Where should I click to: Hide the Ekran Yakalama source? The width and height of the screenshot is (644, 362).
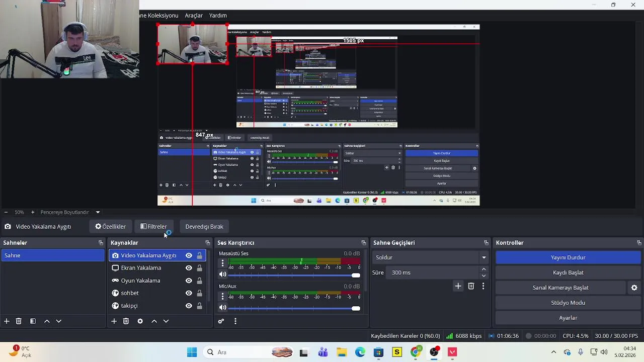click(189, 268)
